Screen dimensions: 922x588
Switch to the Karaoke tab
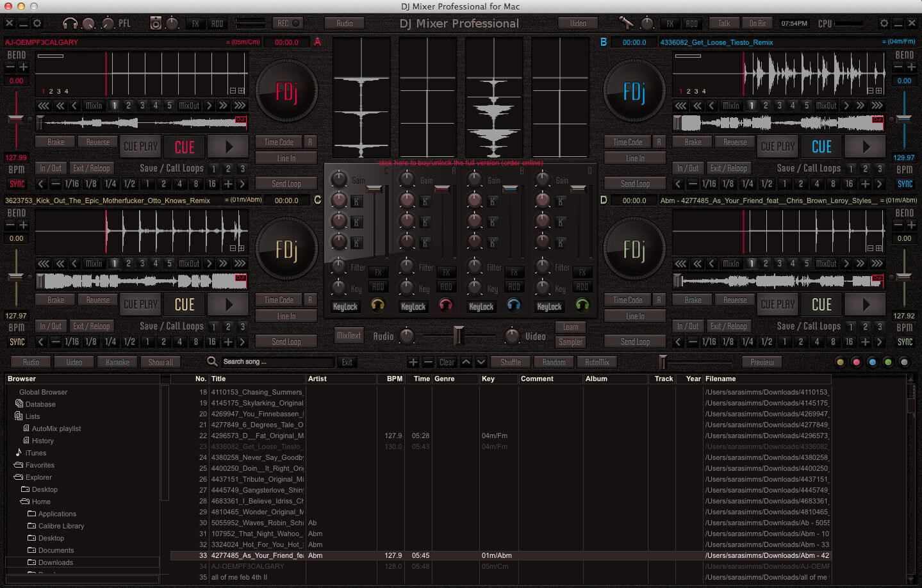point(117,362)
